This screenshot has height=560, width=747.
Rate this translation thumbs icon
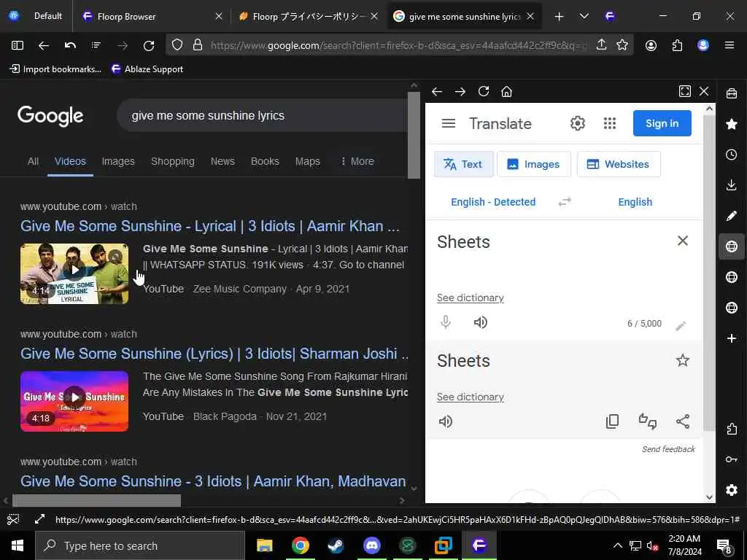[x=648, y=421]
